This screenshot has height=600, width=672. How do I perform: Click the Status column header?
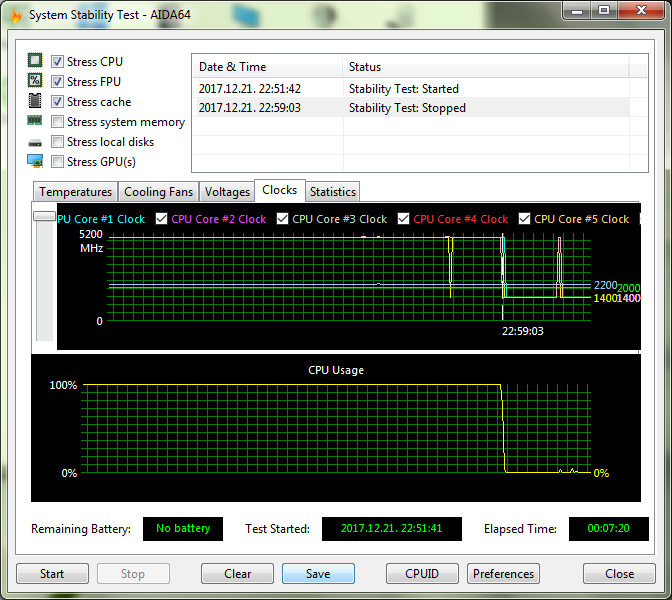click(x=486, y=67)
